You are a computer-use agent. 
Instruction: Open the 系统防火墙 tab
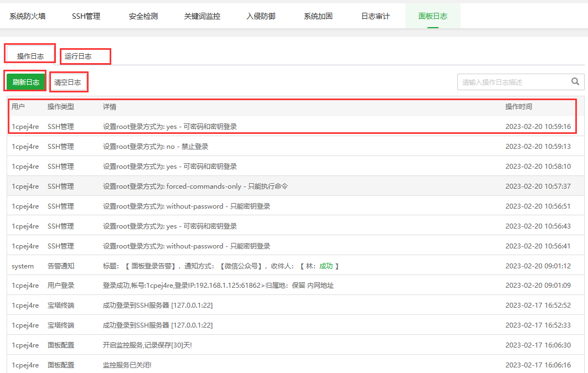coord(28,16)
